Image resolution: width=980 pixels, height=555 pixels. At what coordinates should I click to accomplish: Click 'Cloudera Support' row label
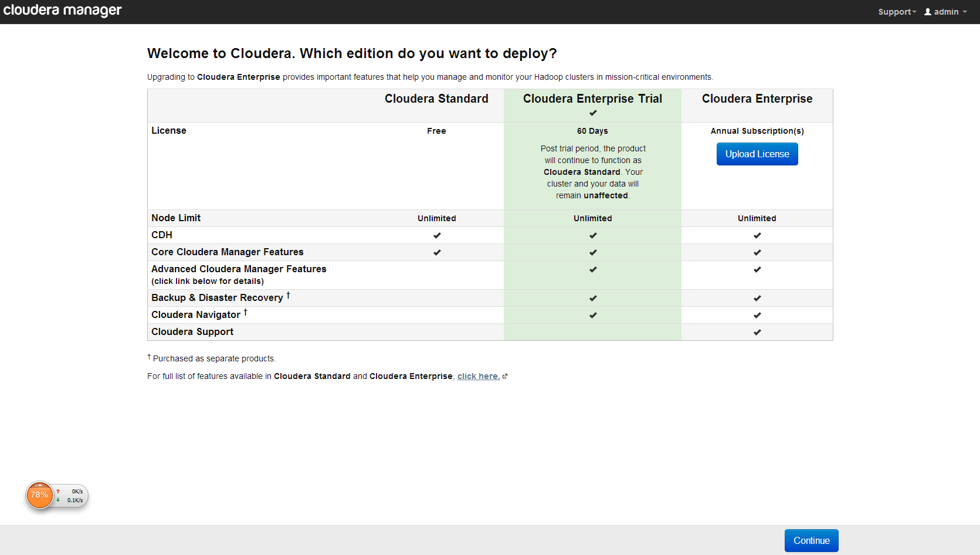[x=192, y=331]
